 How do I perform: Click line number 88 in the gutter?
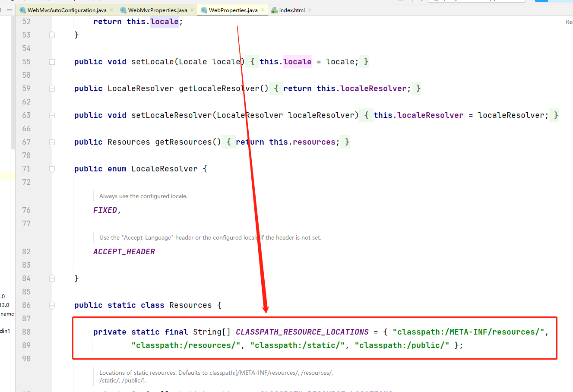coord(26,332)
